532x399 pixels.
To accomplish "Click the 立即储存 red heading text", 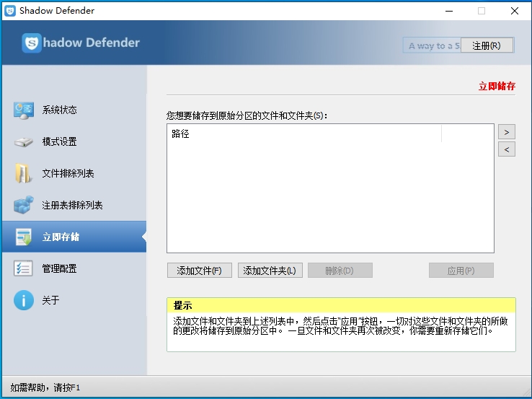I will click(497, 86).
